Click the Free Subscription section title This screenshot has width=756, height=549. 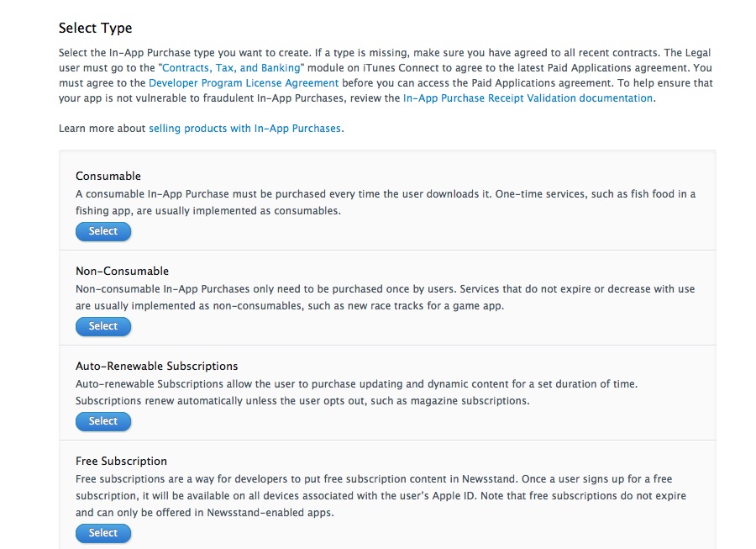click(x=122, y=462)
